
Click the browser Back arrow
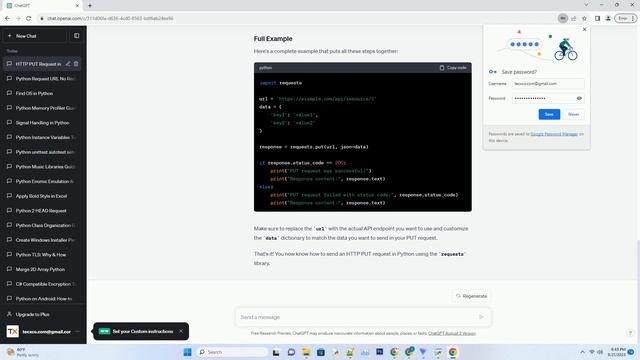coord(7,18)
